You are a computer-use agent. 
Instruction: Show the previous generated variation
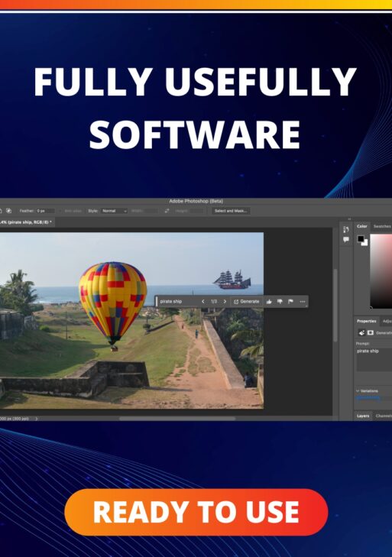203,301
